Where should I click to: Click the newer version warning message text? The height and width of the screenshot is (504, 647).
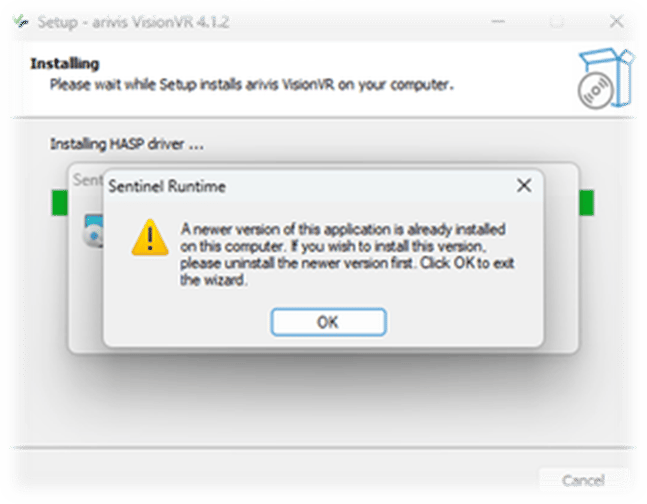point(347,254)
